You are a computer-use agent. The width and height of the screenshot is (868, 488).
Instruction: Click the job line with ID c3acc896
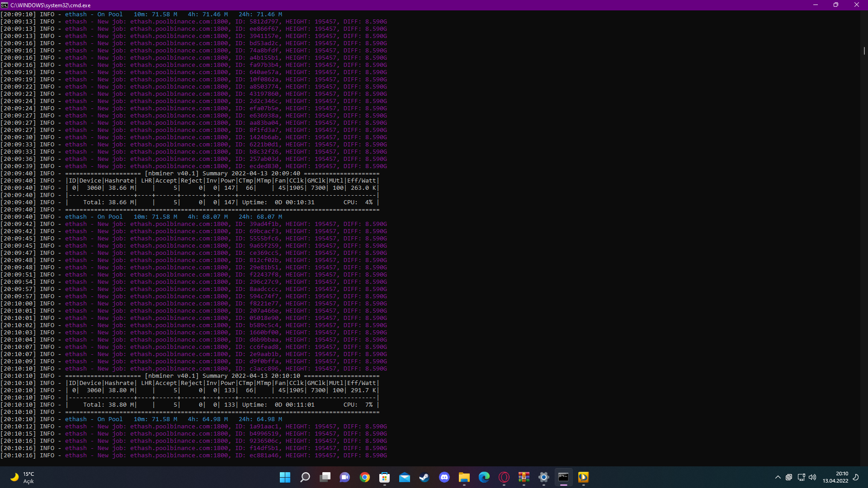coord(193,369)
